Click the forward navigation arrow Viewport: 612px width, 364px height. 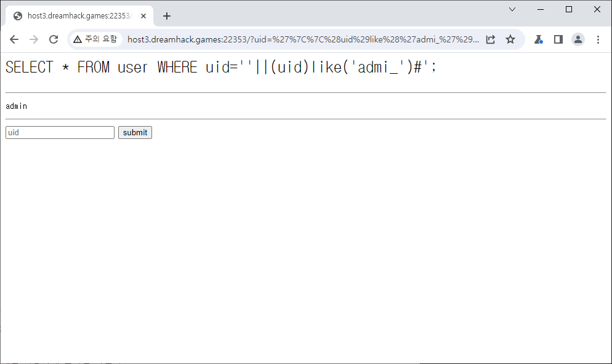[34, 39]
